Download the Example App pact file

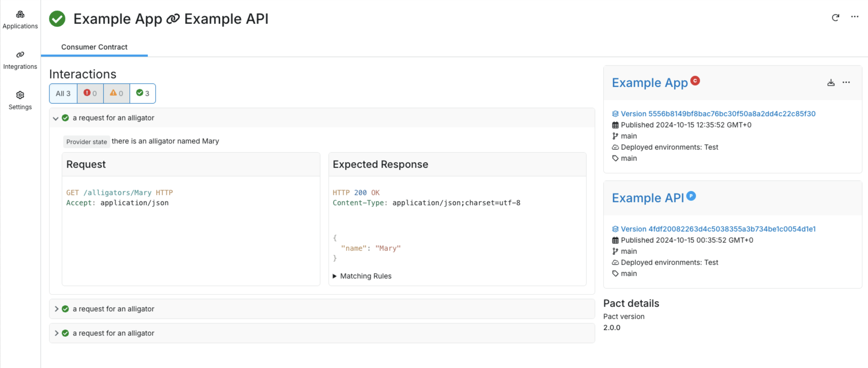[831, 82]
